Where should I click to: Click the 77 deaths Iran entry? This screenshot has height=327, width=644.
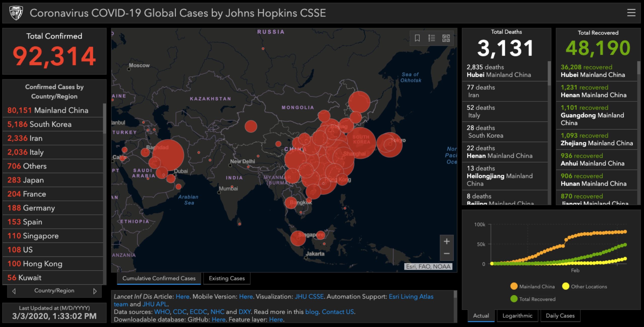pyautogui.click(x=505, y=91)
